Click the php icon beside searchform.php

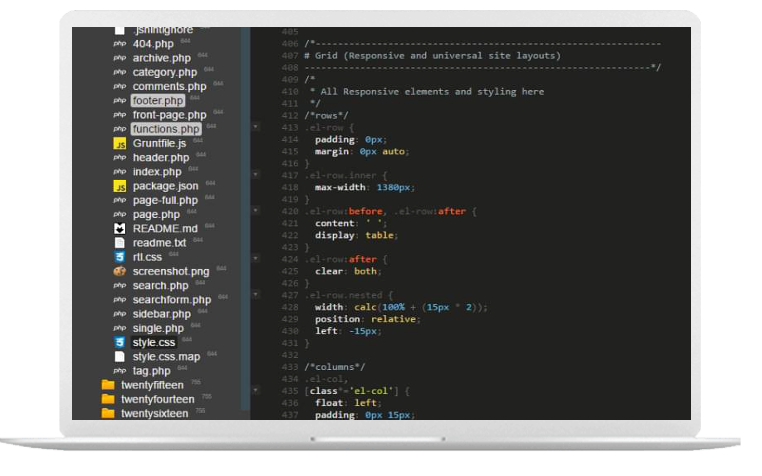pyautogui.click(x=120, y=300)
